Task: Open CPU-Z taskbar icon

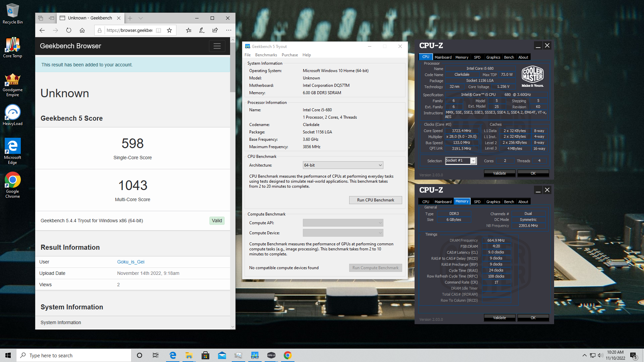Action: pyautogui.click(x=271, y=355)
